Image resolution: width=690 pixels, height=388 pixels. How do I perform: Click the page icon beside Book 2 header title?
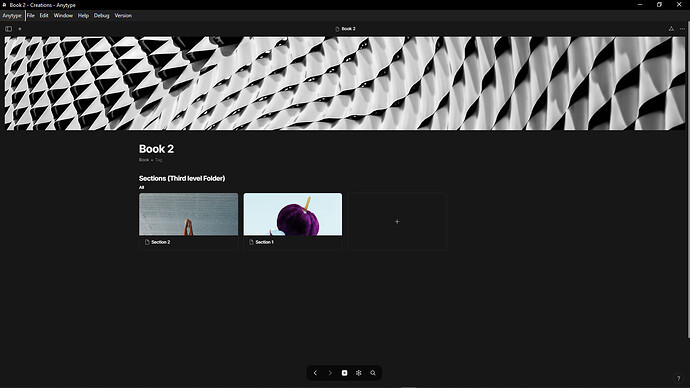tap(337, 29)
